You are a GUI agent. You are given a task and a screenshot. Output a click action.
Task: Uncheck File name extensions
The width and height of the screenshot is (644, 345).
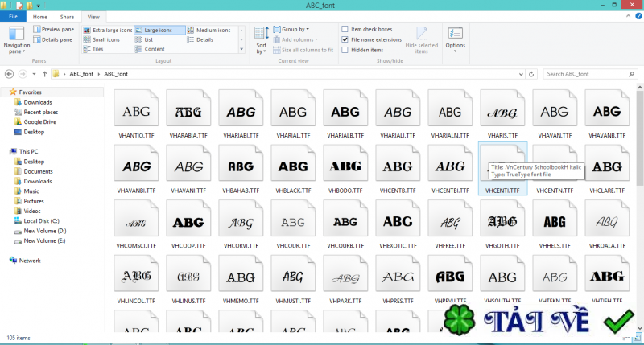pyautogui.click(x=345, y=39)
